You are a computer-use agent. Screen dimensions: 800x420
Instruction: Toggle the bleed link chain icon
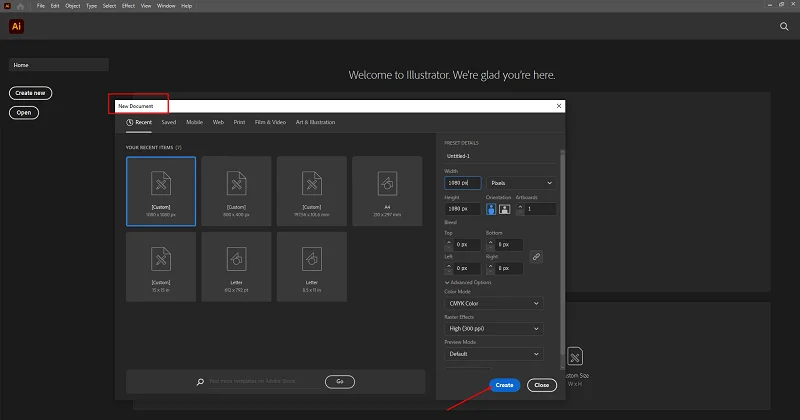click(x=536, y=257)
